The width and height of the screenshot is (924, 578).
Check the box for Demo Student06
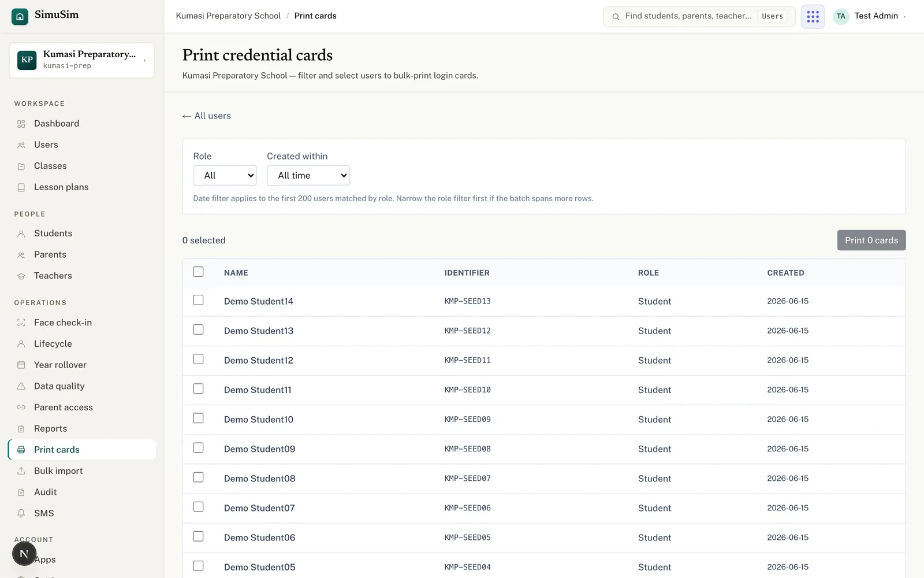[198, 536]
